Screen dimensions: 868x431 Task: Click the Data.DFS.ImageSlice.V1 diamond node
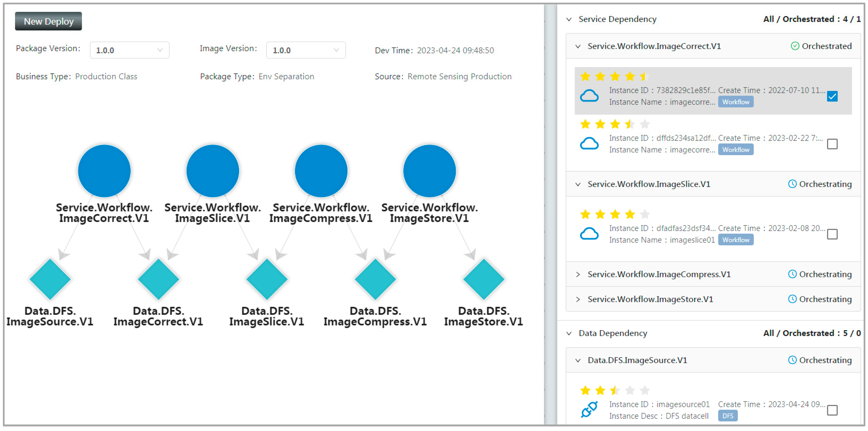pyautogui.click(x=266, y=279)
